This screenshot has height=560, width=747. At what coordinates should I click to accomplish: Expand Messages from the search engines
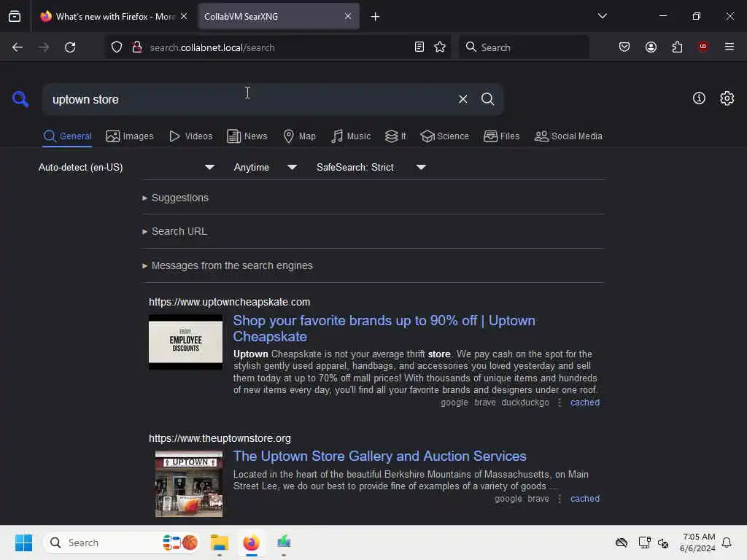coord(228,265)
